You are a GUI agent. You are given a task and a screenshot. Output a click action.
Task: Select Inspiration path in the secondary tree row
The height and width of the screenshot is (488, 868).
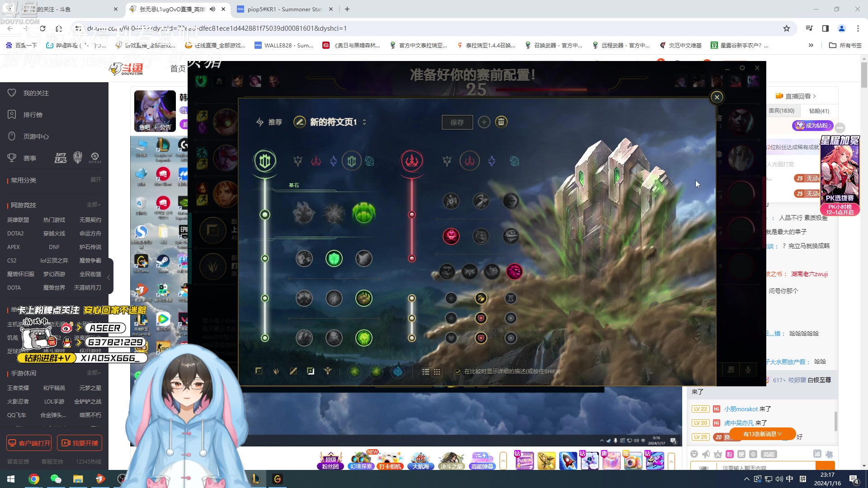tap(514, 161)
